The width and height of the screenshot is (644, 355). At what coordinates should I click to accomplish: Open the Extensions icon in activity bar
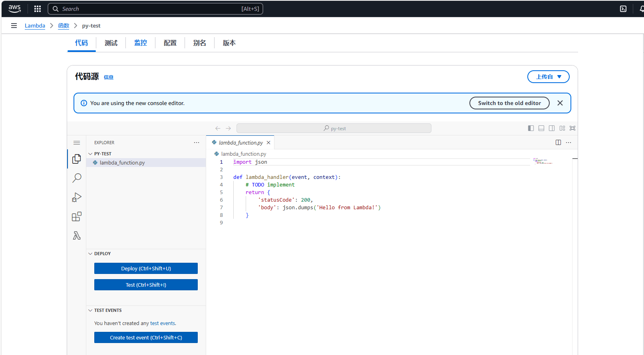pyautogui.click(x=77, y=216)
